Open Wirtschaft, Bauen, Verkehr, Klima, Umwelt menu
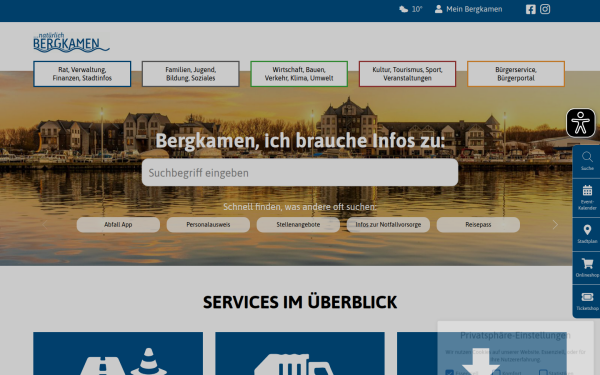Image resolution: width=600 pixels, height=375 pixels. [299, 74]
